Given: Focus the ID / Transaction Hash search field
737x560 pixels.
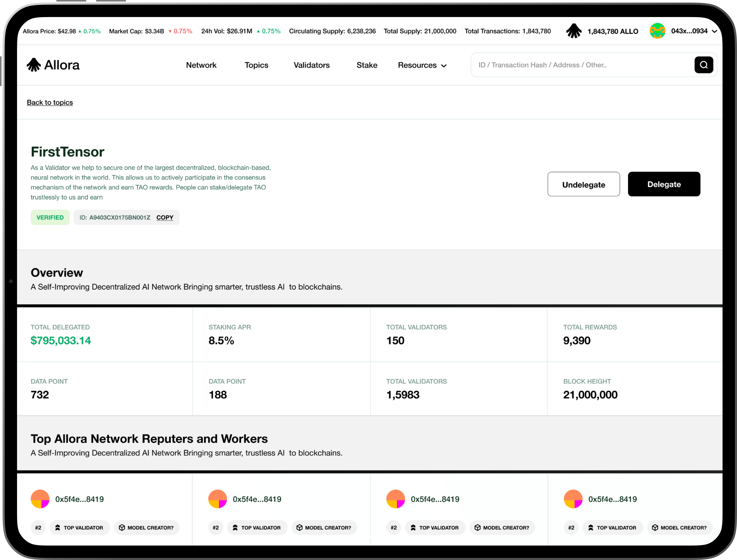Looking at the screenshot, I should point(580,65).
